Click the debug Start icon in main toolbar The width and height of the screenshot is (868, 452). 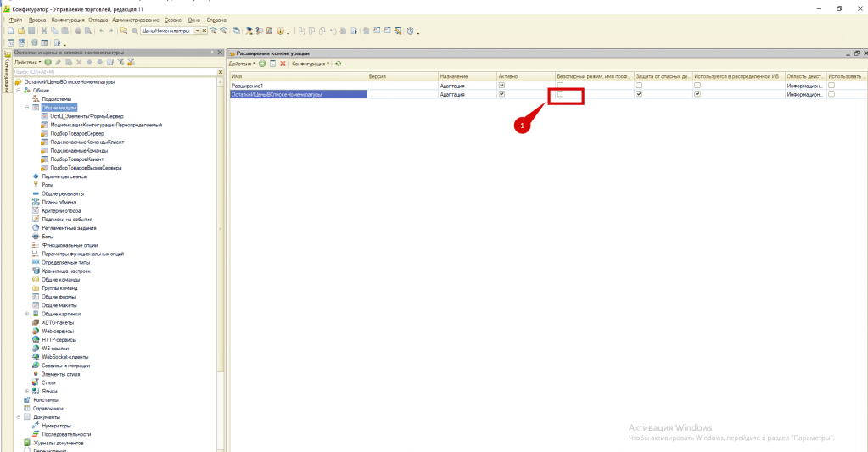click(x=354, y=31)
